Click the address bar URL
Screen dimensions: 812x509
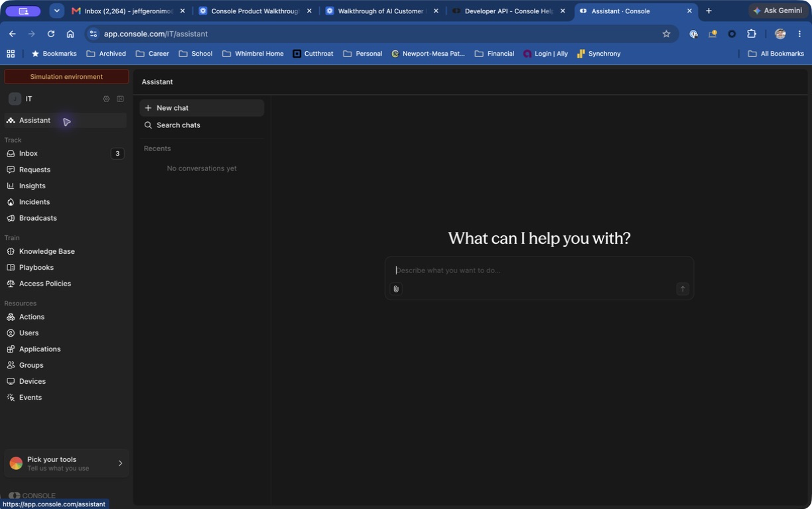pos(156,34)
